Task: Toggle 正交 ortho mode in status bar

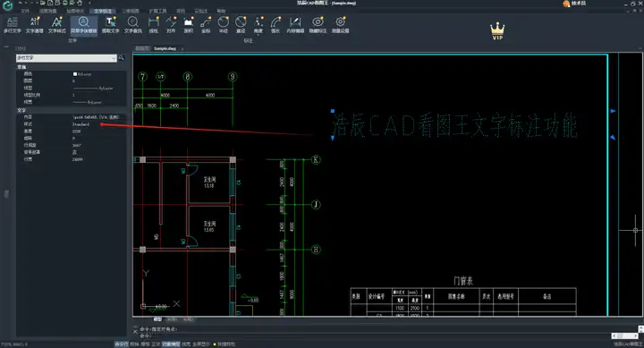Action: pyautogui.click(x=156, y=344)
